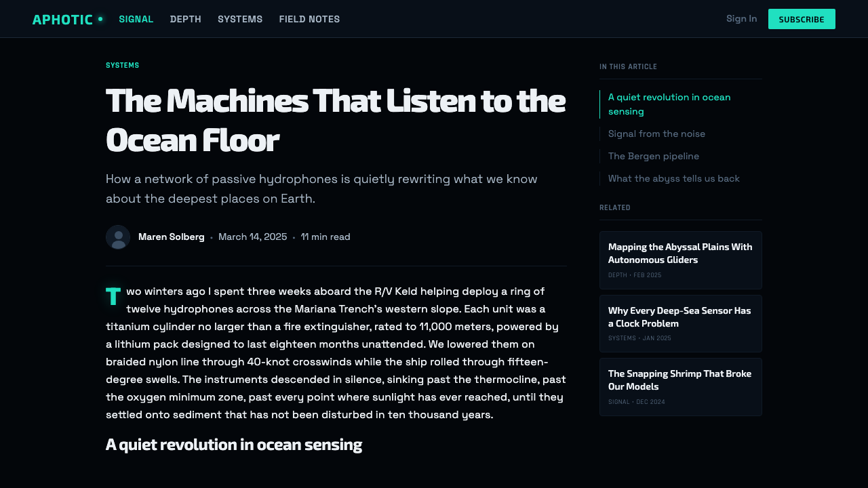
Task: Click the SYSTEMS category tag above headline
Action: click(122, 66)
